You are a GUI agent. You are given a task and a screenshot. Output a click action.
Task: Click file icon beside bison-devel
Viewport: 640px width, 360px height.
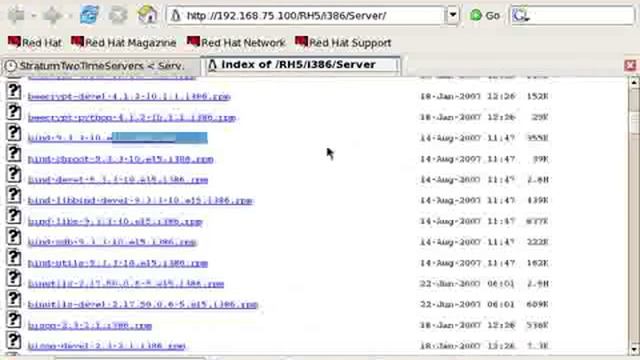coord(13,341)
